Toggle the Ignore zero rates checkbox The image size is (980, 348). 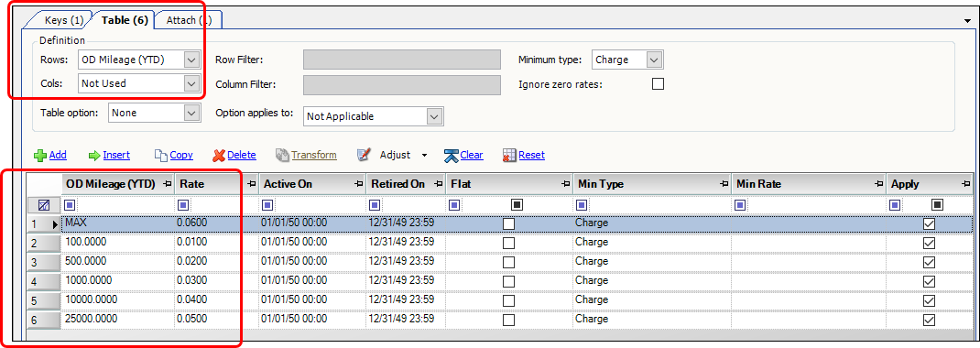coord(658,83)
